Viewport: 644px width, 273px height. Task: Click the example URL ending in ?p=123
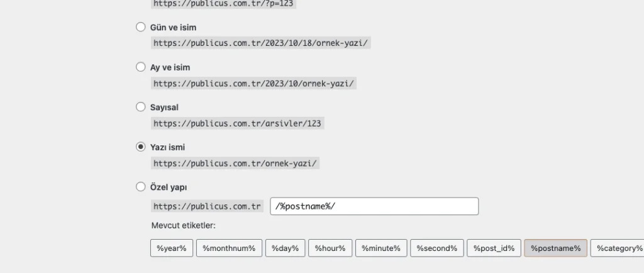pos(224,4)
